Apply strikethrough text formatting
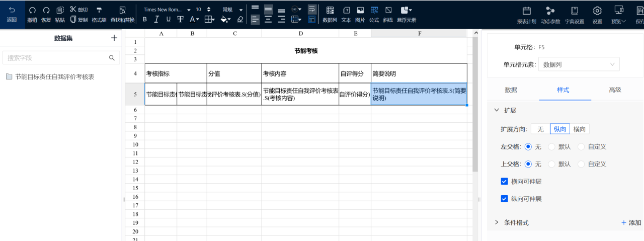644x241 pixels. tap(180, 19)
